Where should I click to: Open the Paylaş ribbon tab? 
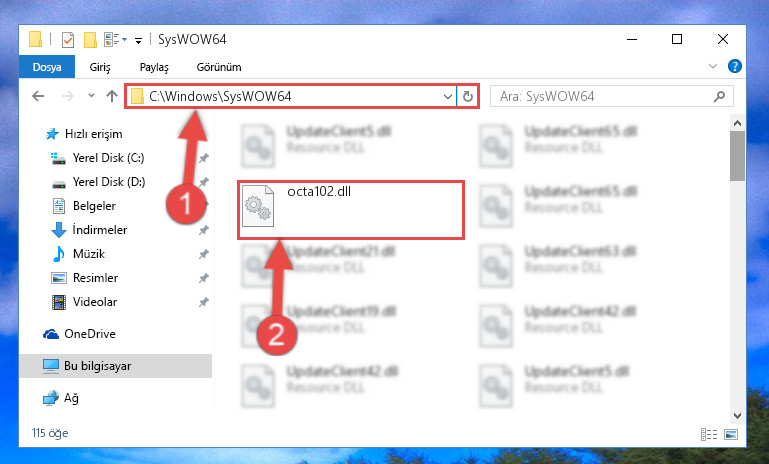154,67
